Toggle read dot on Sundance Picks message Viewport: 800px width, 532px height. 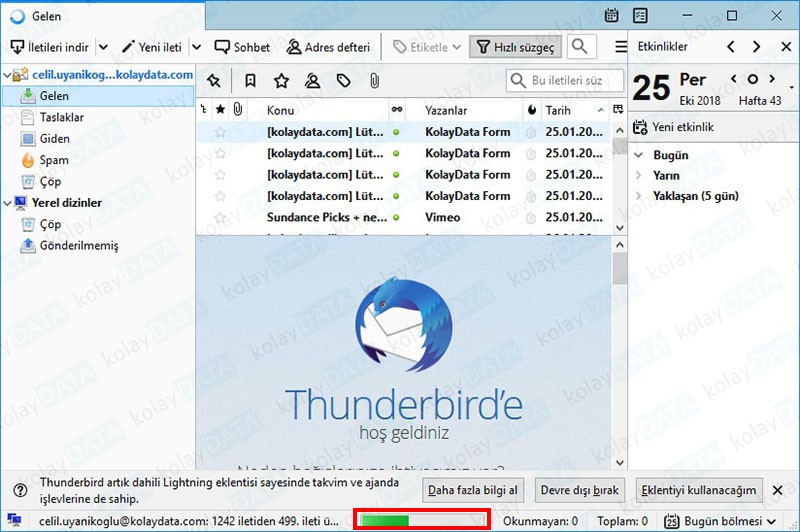pos(396,218)
